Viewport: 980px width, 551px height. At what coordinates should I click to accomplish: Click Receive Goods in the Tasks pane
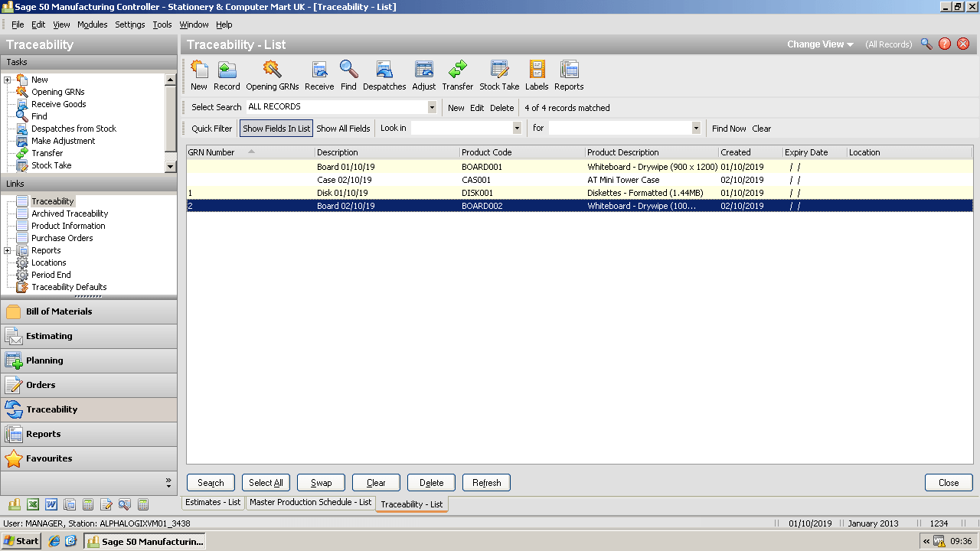58,104
